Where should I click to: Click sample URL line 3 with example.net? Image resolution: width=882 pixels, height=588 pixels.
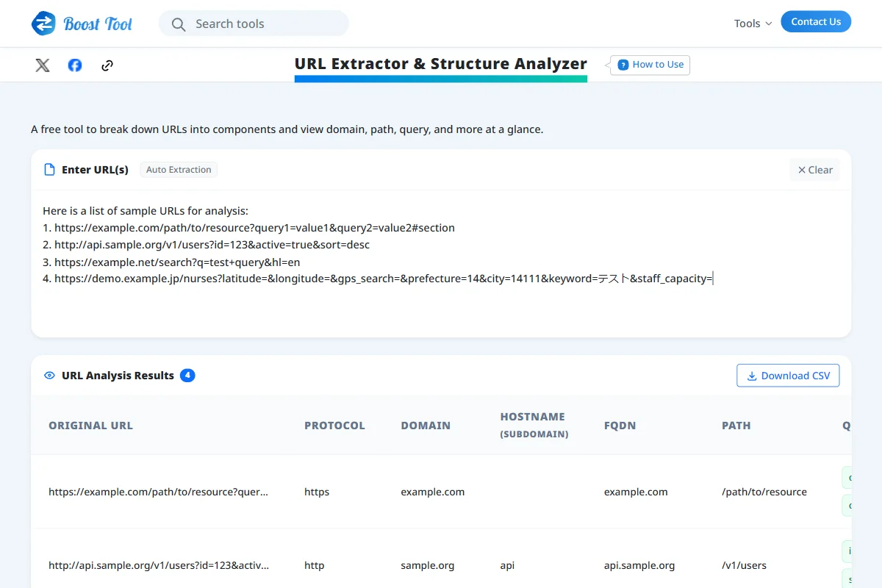(x=171, y=262)
